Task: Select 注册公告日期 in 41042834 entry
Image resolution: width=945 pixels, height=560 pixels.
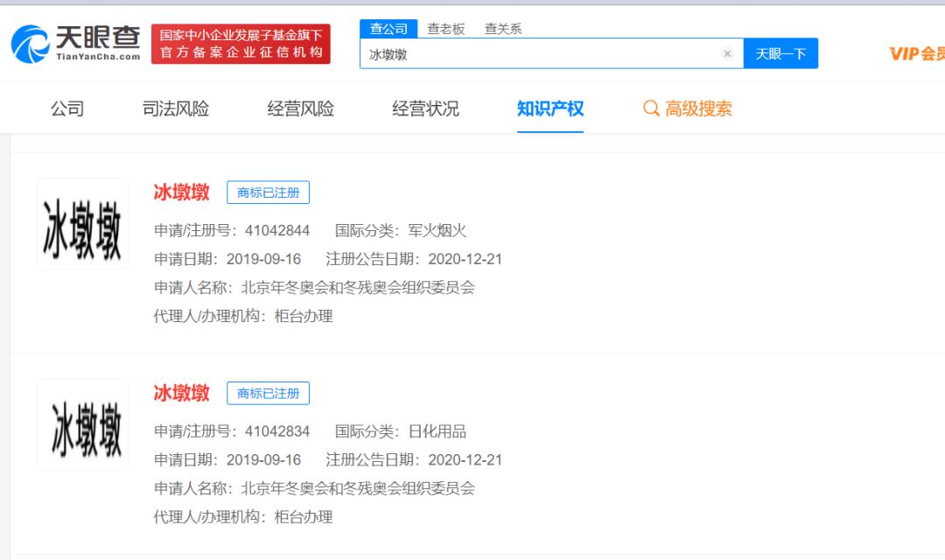Action: pyautogui.click(x=465, y=460)
